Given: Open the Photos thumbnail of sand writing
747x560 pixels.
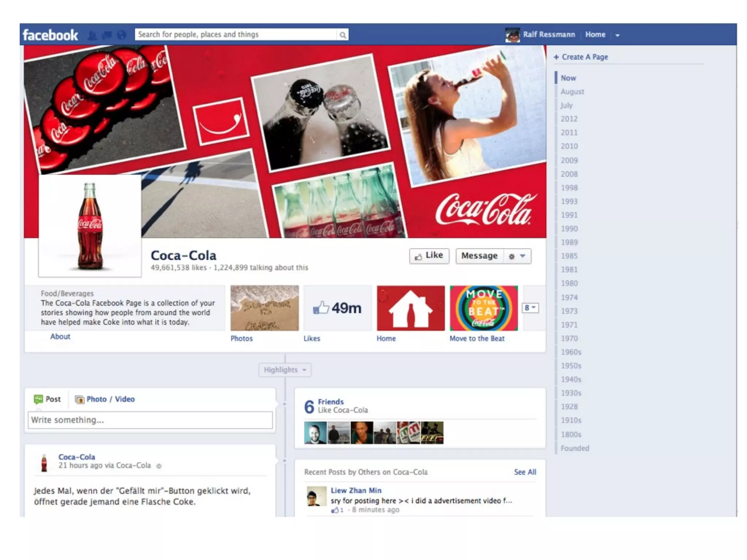Looking at the screenshot, I should [x=264, y=308].
